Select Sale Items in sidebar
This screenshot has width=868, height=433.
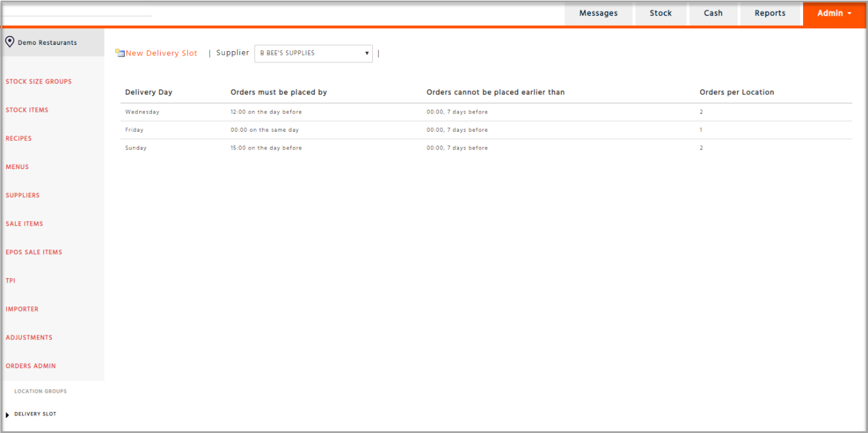pyautogui.click(x=25, y=224)
